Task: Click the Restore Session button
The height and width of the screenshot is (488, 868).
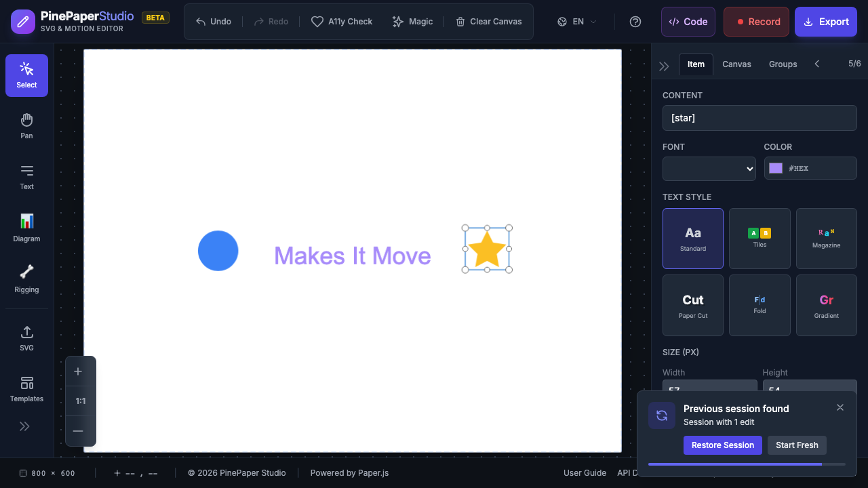Action: tap(722, 445)
